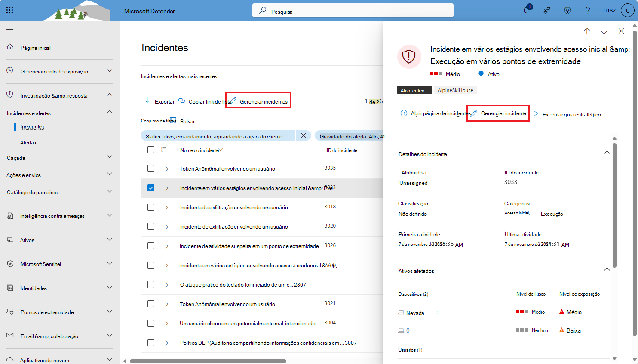Collapse the Detalhes do incidente section
Viewport: 638px width, 364px height.
(607, 152)
